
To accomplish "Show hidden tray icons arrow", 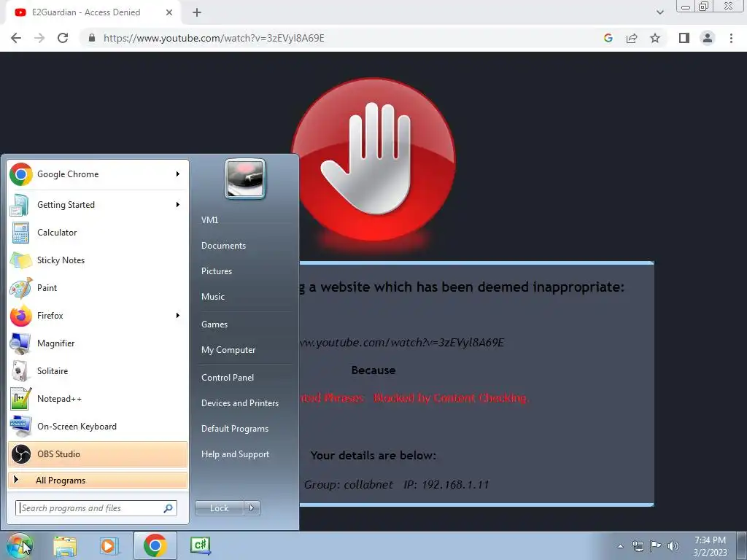I will click(x=620, y=546).
